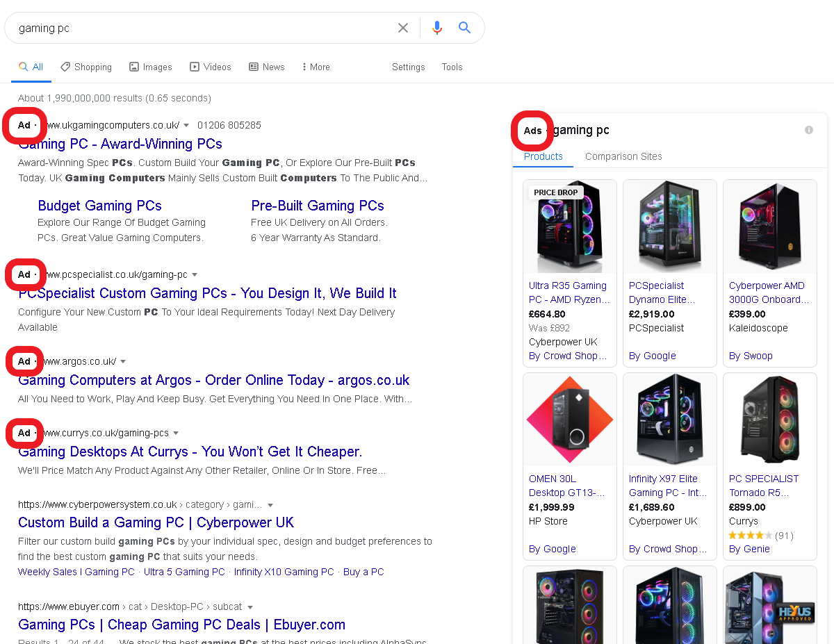Viewport: 834px width, 644px height.
Task: Click By Swoop link
Action: point(751,356)
